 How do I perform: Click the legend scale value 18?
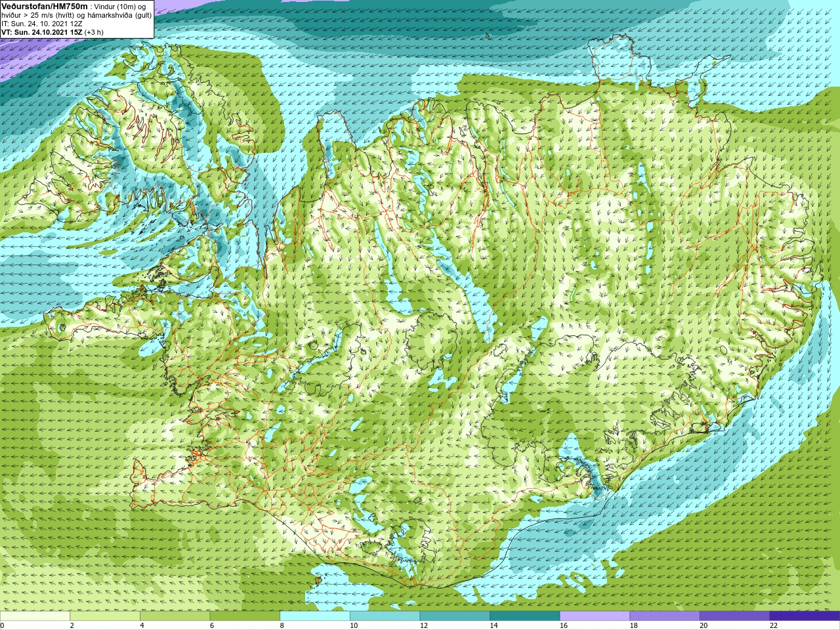click(634, 625)
